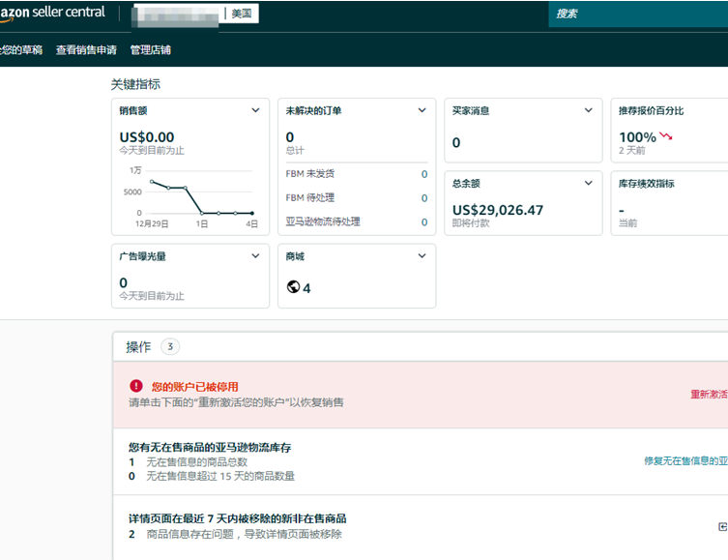Click the 广告曝光量 value 0
This screenshot has height=560, width=728.
(x=123, y=282)
